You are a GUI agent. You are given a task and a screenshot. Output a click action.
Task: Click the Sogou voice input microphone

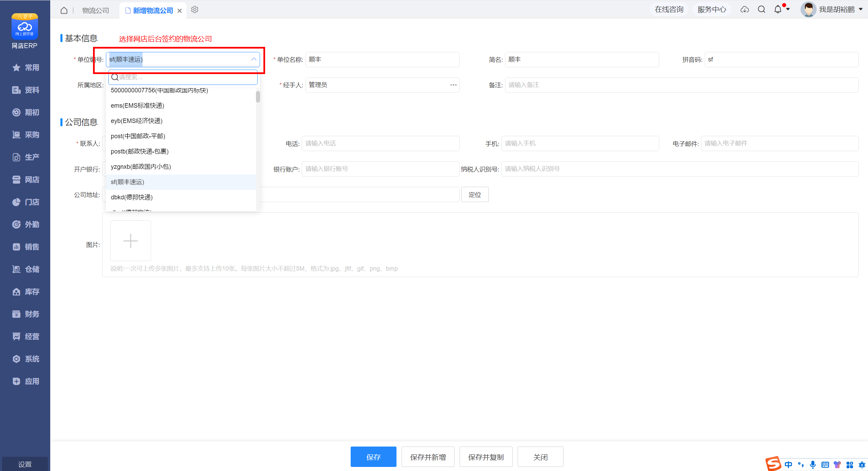tap(813, 465)
